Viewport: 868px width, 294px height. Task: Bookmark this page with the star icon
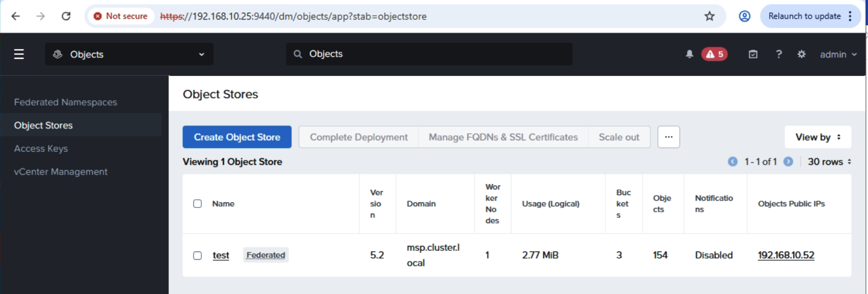pos(709,16)
